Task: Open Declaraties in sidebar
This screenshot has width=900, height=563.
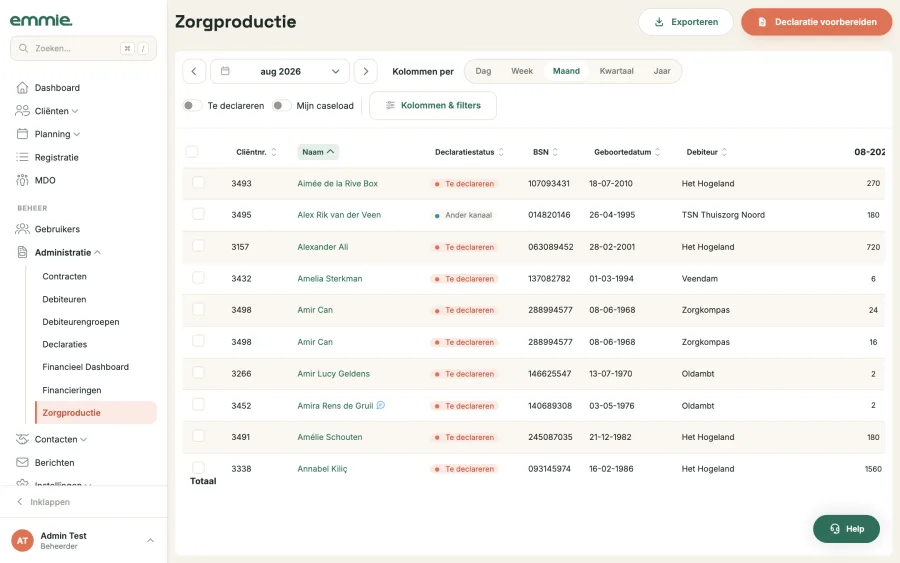Action: 65,344
